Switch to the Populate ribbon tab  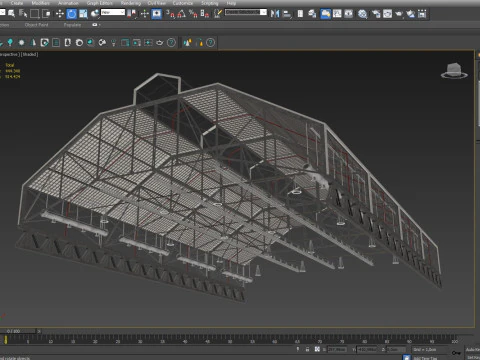click(x=72, y=25)
